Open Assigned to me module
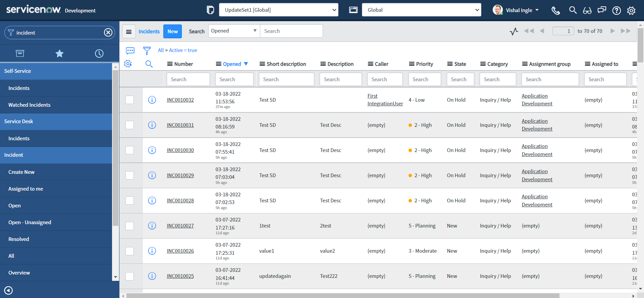 56,189
